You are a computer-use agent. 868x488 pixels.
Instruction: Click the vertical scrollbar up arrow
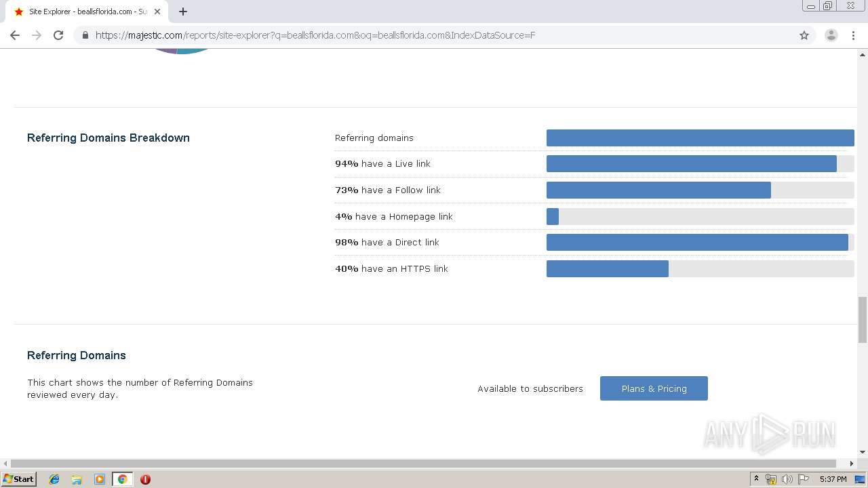coord(863,54)
